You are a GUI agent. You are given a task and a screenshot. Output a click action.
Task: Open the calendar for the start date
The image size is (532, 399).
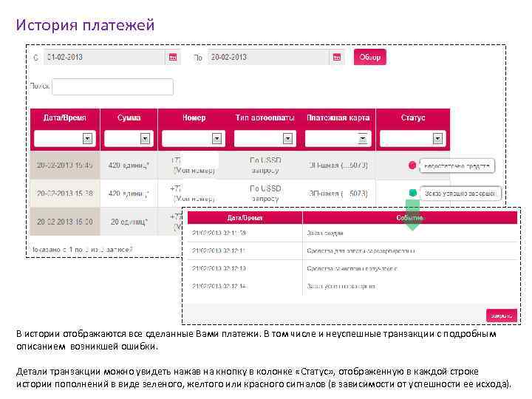pos(173,58)
